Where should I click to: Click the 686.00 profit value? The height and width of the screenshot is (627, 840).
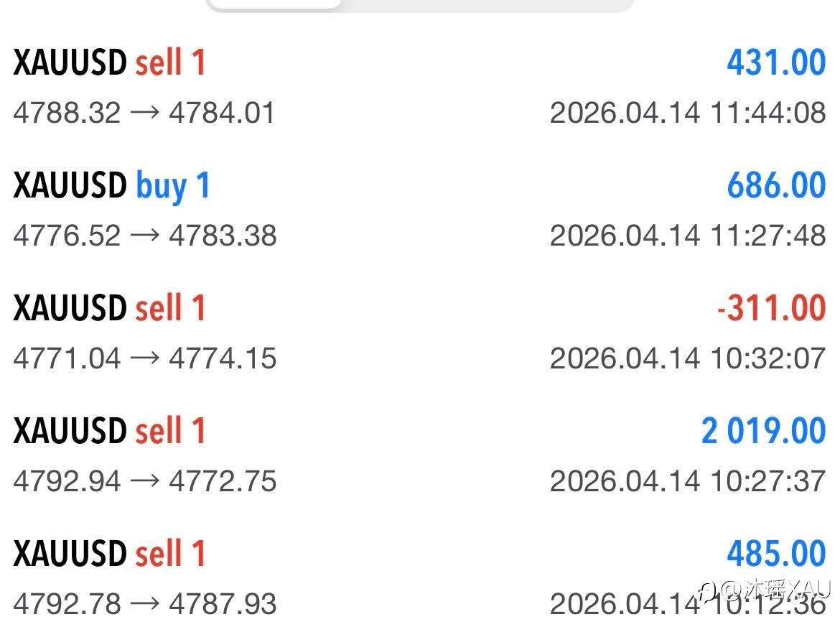775,186
